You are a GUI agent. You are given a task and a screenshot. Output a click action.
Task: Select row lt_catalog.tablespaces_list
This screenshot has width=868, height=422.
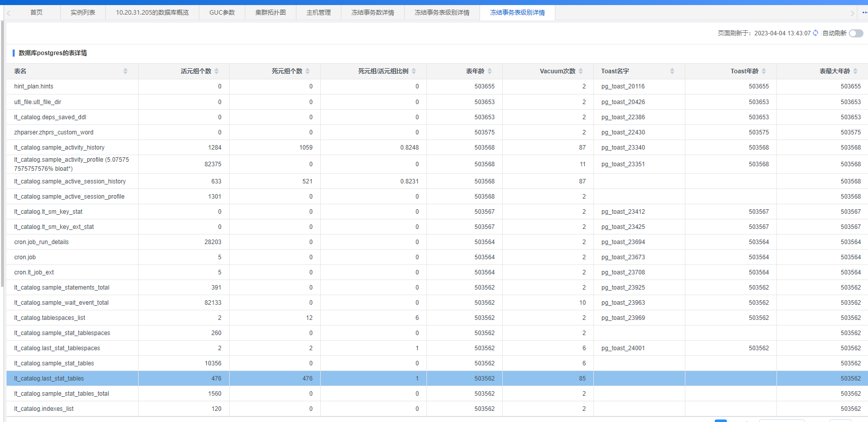click(x=437, y=318)
